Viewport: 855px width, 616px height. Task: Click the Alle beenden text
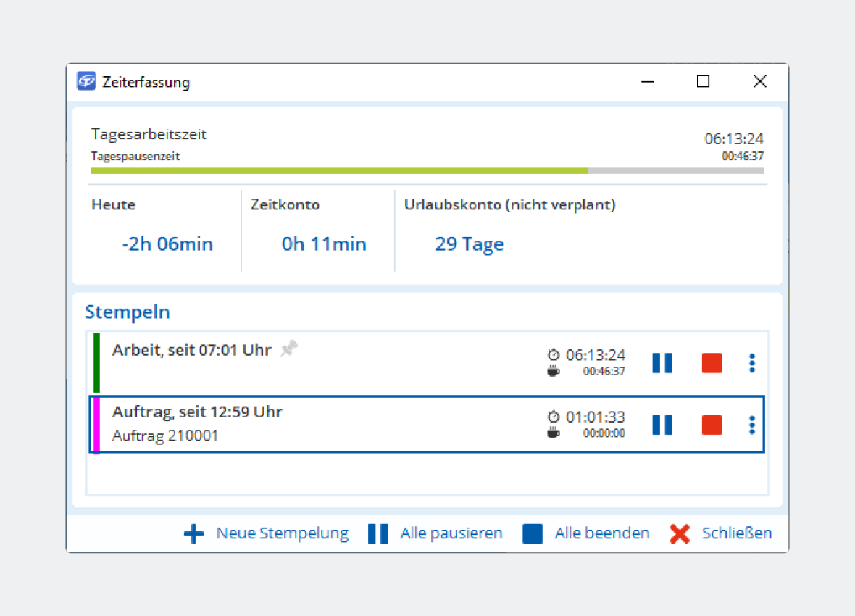click(601, 533)
